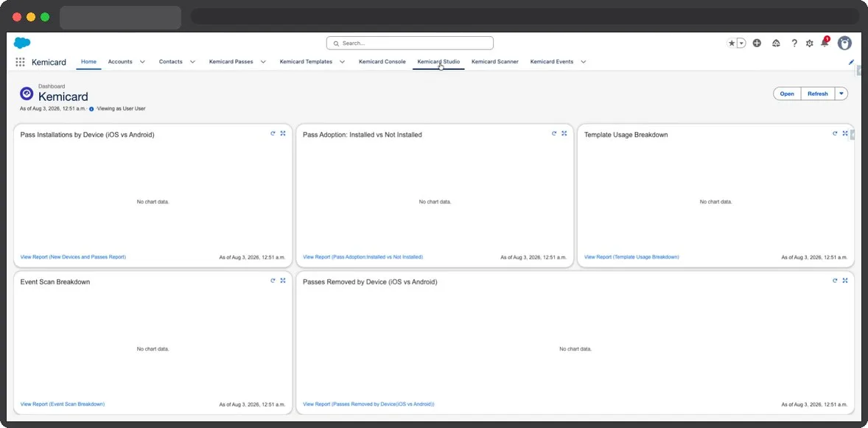Expand the Kemicard Events dropdown chevron
Image resolution: width=868 pixels, height=428 pixels.
pos(584,62)
